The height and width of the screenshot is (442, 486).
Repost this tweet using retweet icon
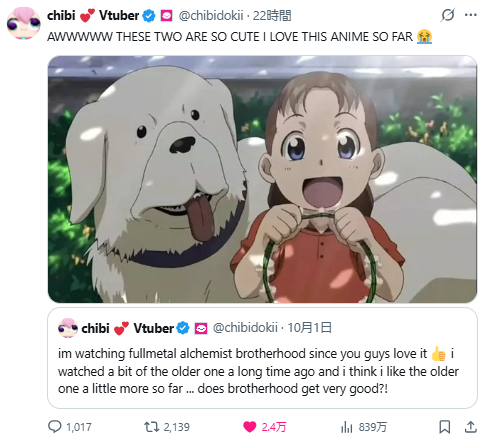click(151, 427)
